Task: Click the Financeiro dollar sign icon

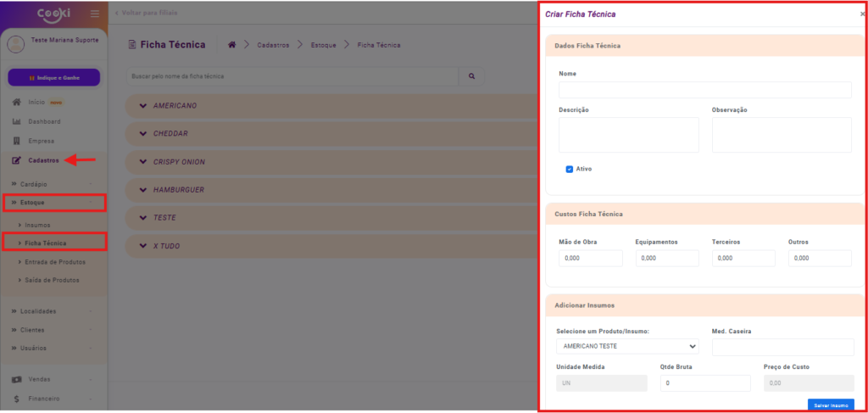Action: pyautogui.click(x=17, y=399)
